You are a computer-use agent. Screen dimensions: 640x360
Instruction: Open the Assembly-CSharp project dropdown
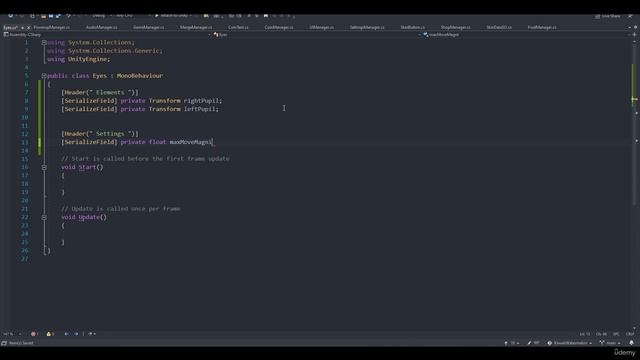point(107,35)
